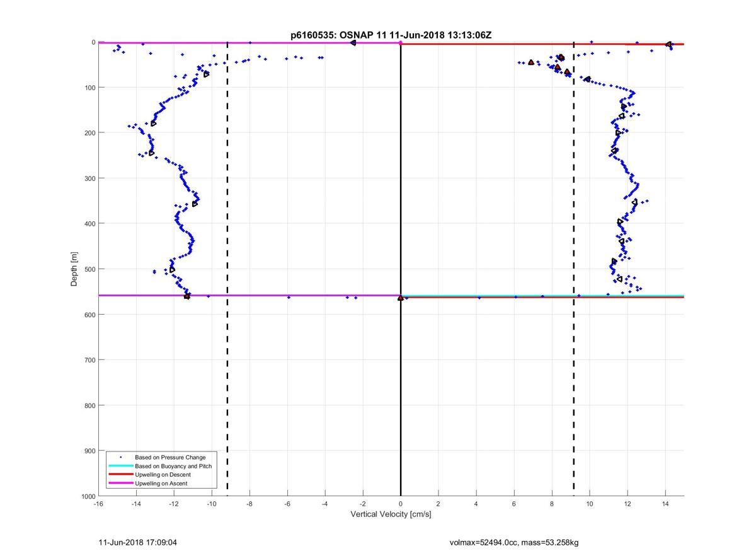This screenshot has height=558, width=756.
Task: Click cyan line swatch in legend
Action: point(120,466)
